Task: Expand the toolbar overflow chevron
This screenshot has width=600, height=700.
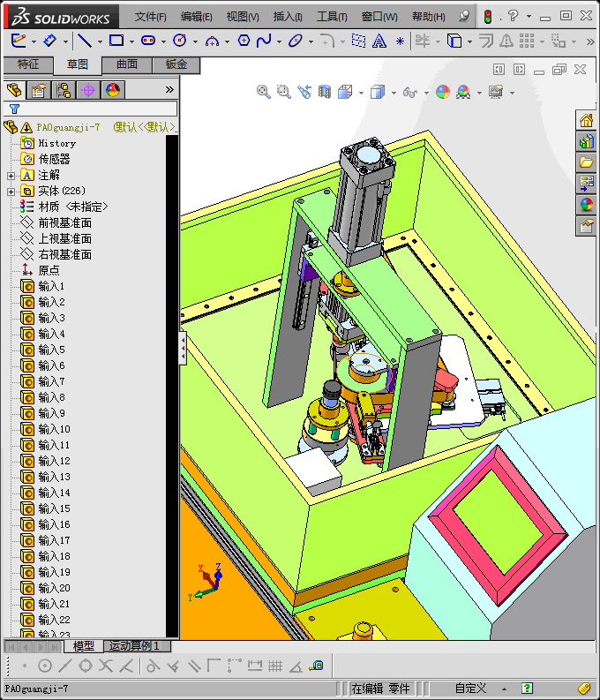Action: tap(590, 41)
